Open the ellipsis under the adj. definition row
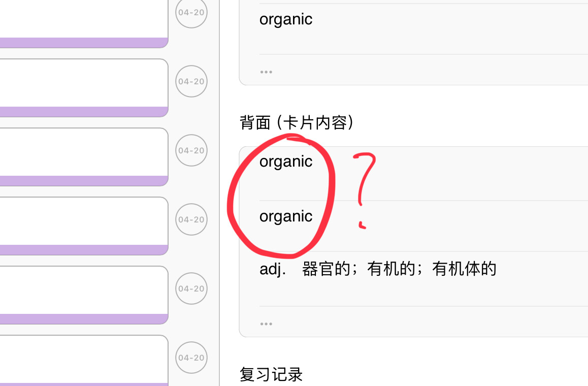 (266, 324)
